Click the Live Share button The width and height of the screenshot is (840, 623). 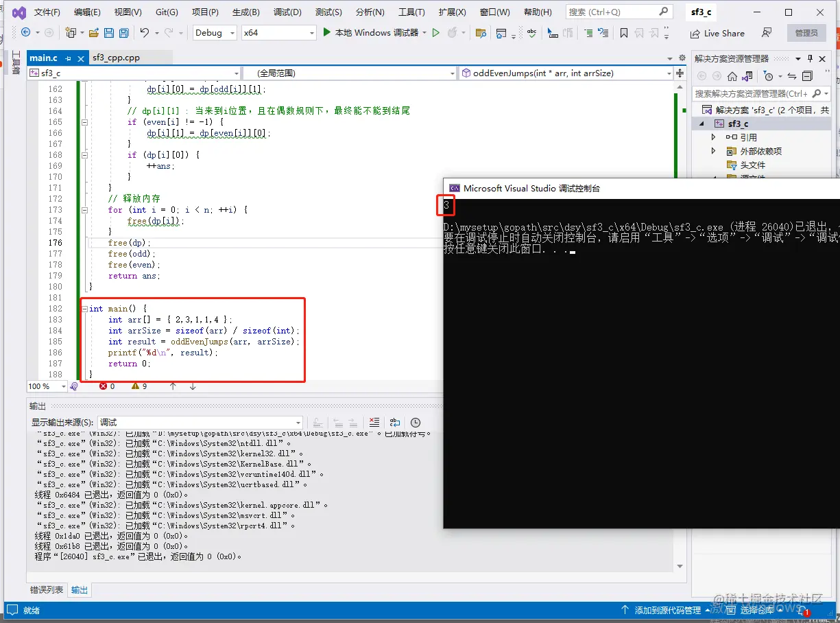717,33
